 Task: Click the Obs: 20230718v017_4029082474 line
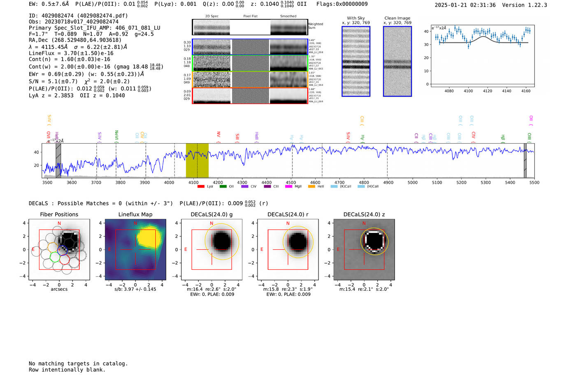point(74,22)
